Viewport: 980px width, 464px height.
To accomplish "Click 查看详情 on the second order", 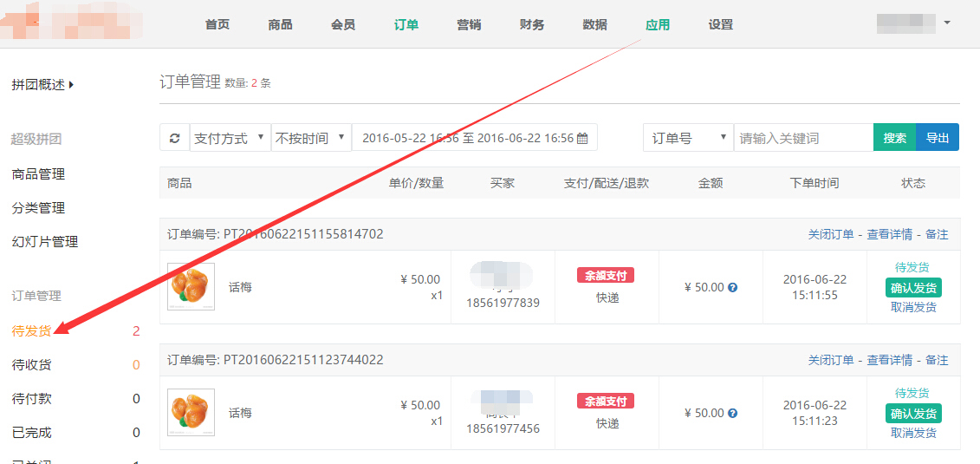I will click(889, 360).
